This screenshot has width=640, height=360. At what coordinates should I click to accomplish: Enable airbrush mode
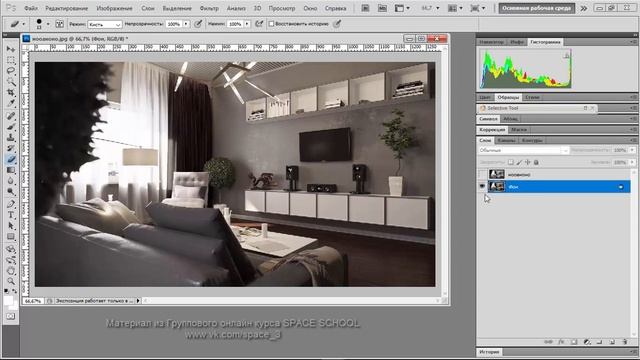(259, 24)
